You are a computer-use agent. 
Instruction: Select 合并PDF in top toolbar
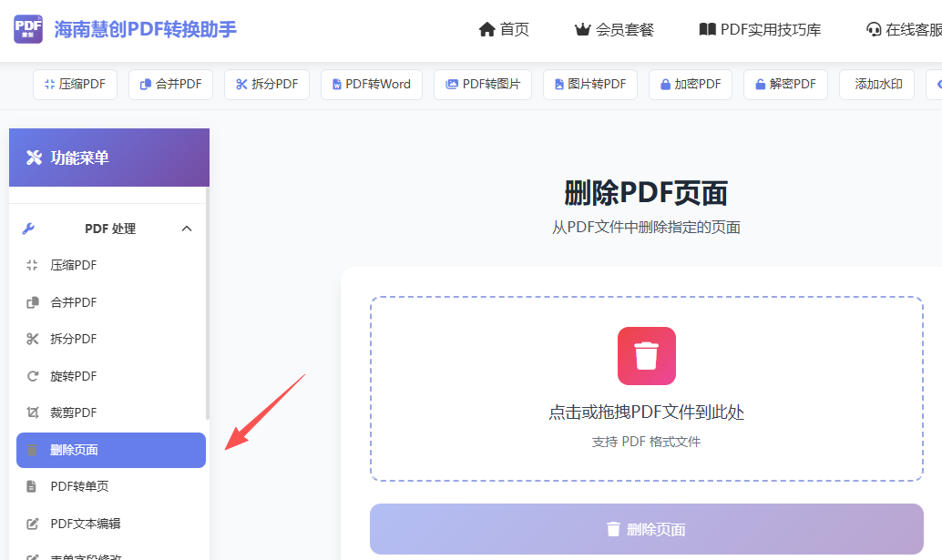[x=170, y=84]
